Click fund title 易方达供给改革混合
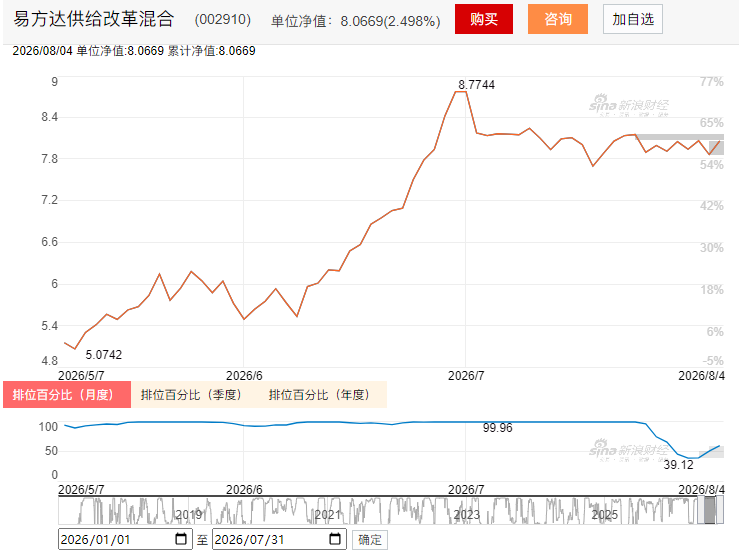The image size is (739, 555). [94, 19]
